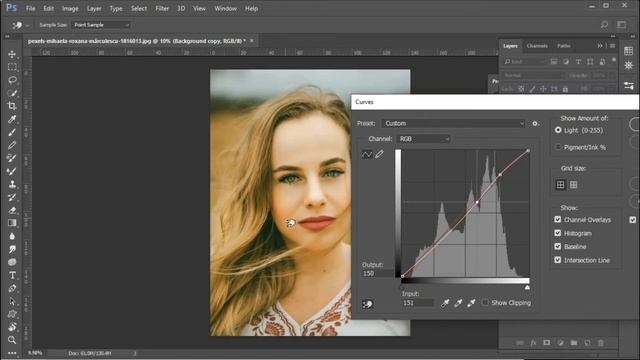Select the Quick Selection tool
This screenshot has width=640, height=360.
pyautogui.click(x=12, y=93)
